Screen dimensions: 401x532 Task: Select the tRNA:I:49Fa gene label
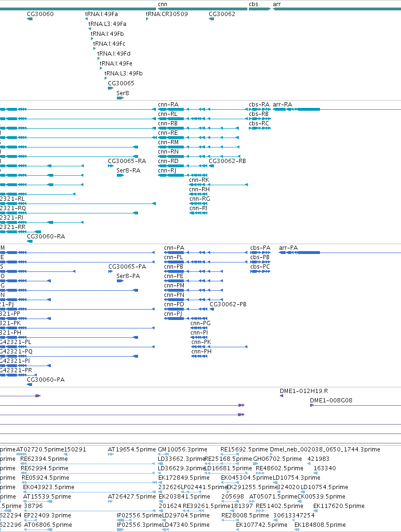(x=101, y=14)
